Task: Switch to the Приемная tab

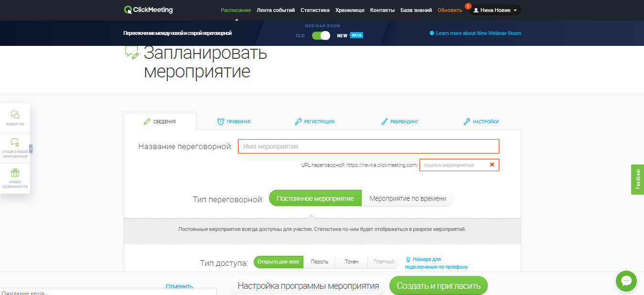Action: pos(234,121)
